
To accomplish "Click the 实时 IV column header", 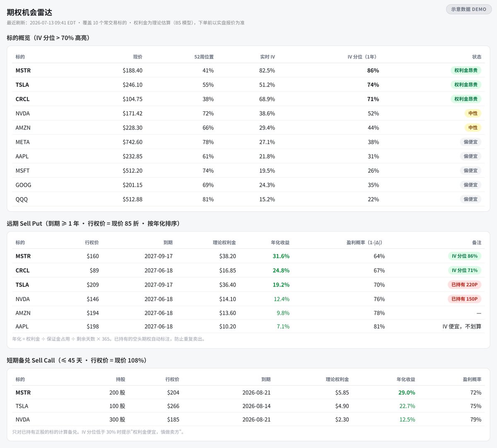I will tap(268, 57).
